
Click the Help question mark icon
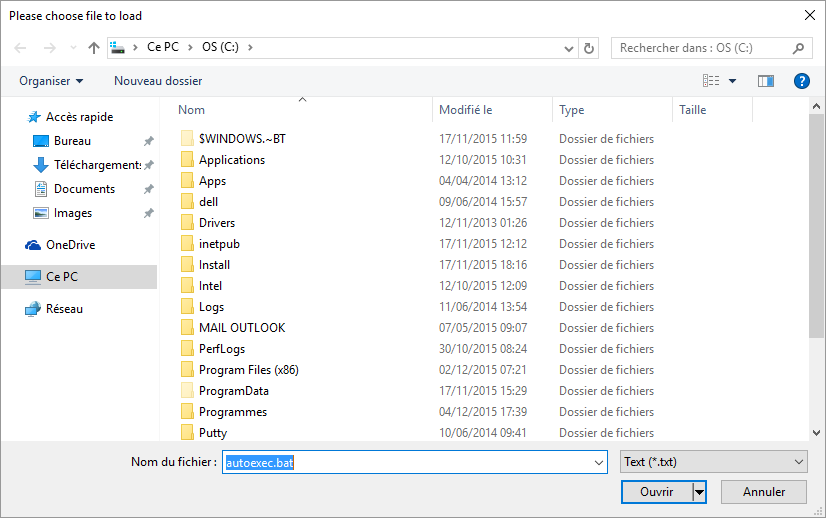click(x=801, y=81)
